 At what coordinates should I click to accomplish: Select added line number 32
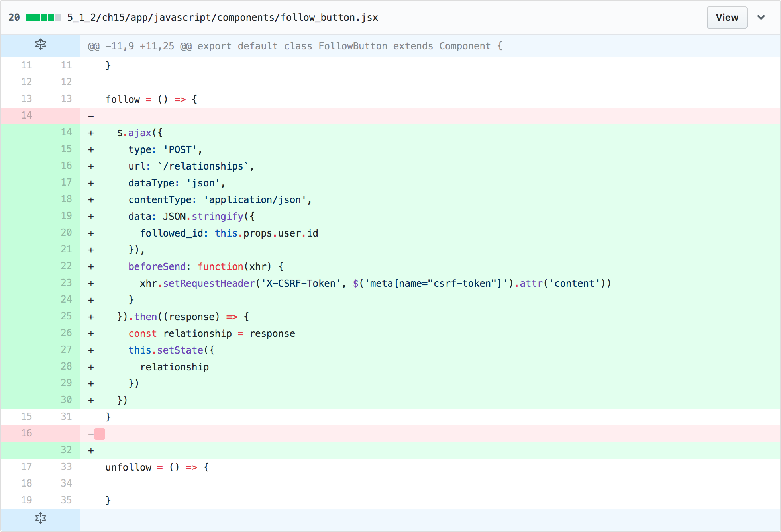[x=66, y=450]
